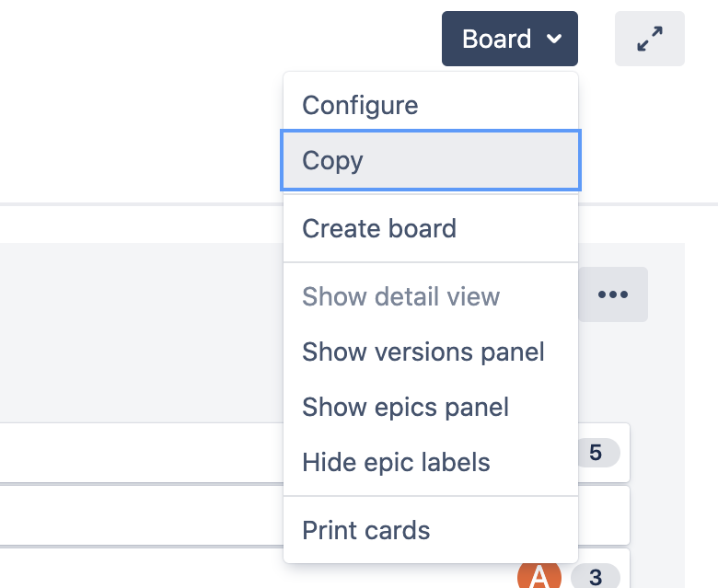Open the Board dropdown menu

click(x=510, y=39)
